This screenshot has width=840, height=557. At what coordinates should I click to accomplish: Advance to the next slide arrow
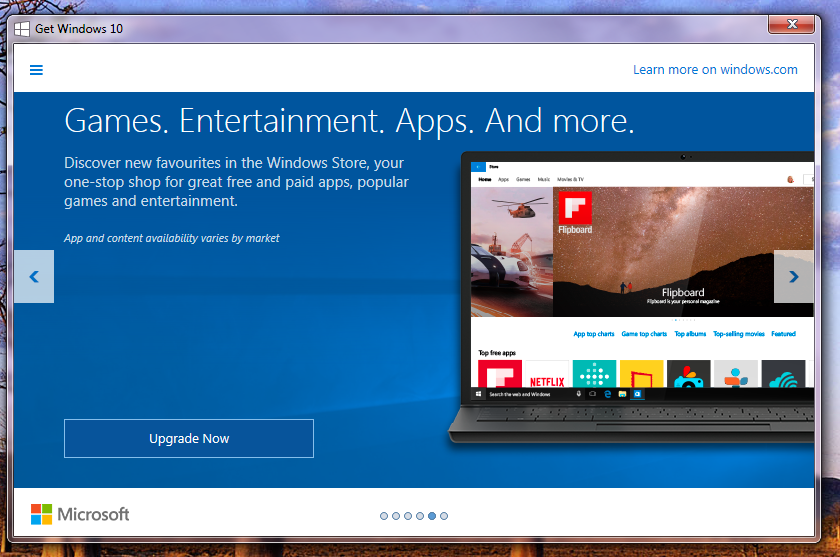click(794, 276)
